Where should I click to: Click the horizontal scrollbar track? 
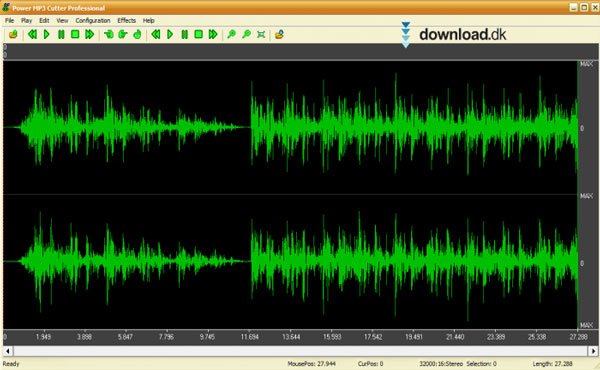300,351
